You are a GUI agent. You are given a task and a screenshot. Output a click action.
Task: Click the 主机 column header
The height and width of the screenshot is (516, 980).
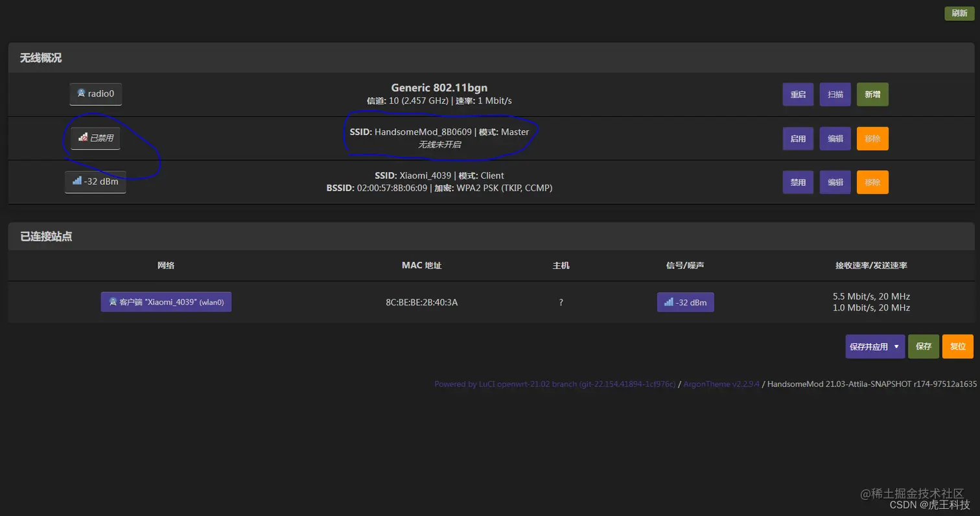tap(561, 266)
